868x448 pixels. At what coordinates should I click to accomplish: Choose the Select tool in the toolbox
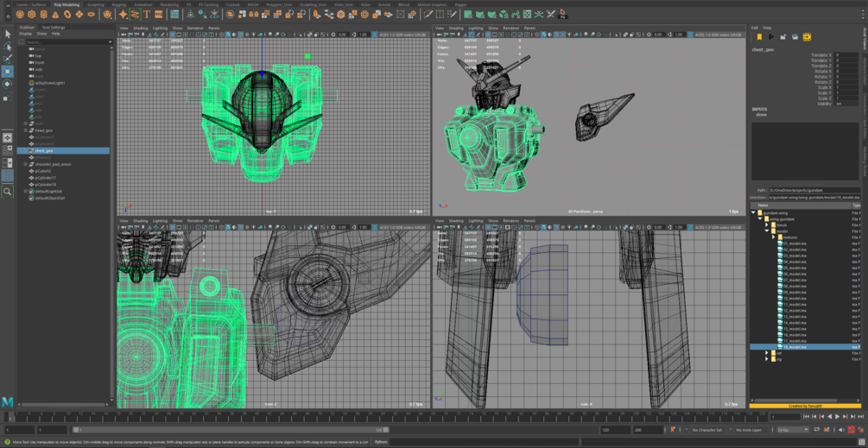(x=8, y=34)
